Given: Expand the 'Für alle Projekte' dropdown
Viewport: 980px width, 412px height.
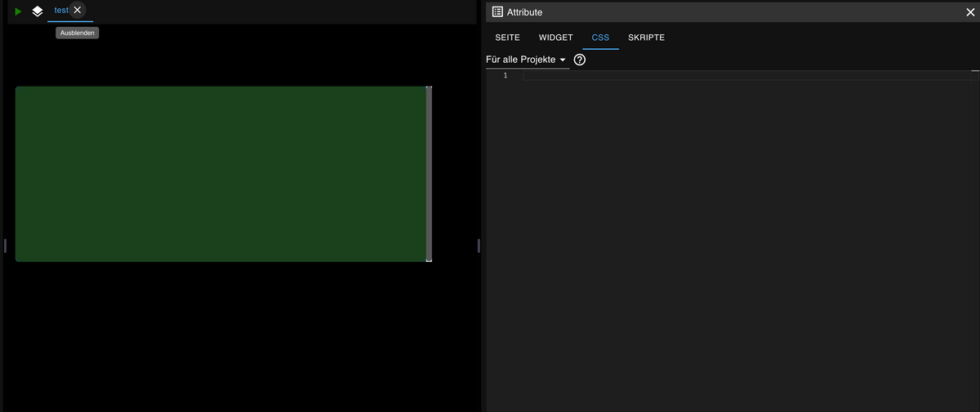Looking at the screenshot, I should [526, 60].
